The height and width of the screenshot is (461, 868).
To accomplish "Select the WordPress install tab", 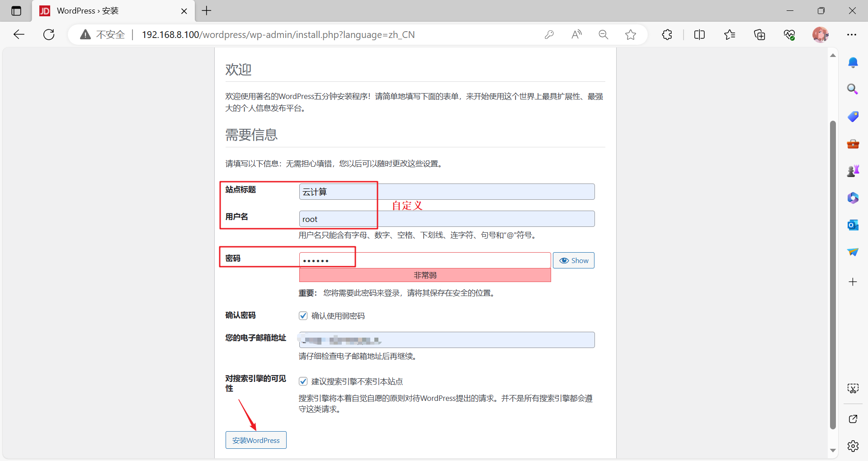I will (113, 11).
